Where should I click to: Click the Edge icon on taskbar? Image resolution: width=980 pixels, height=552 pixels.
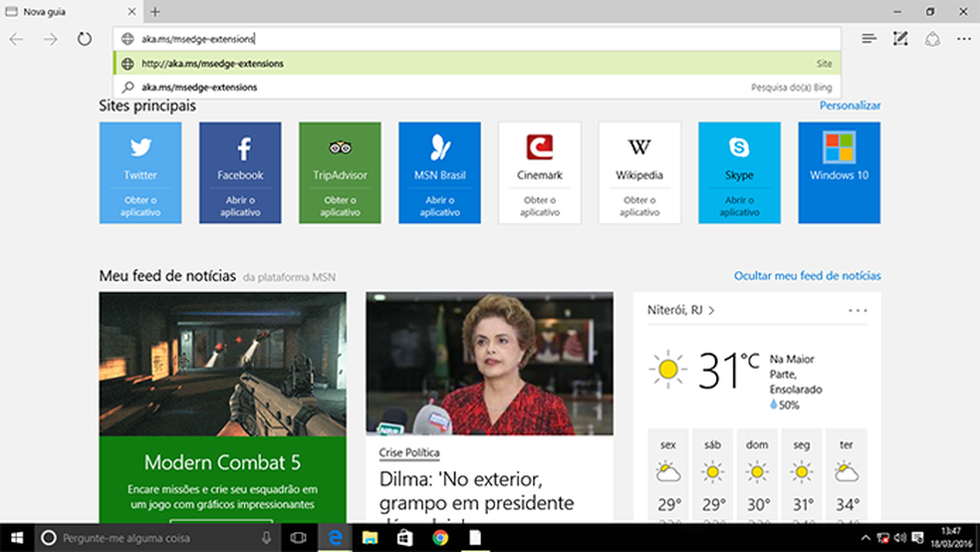[335, 538]
